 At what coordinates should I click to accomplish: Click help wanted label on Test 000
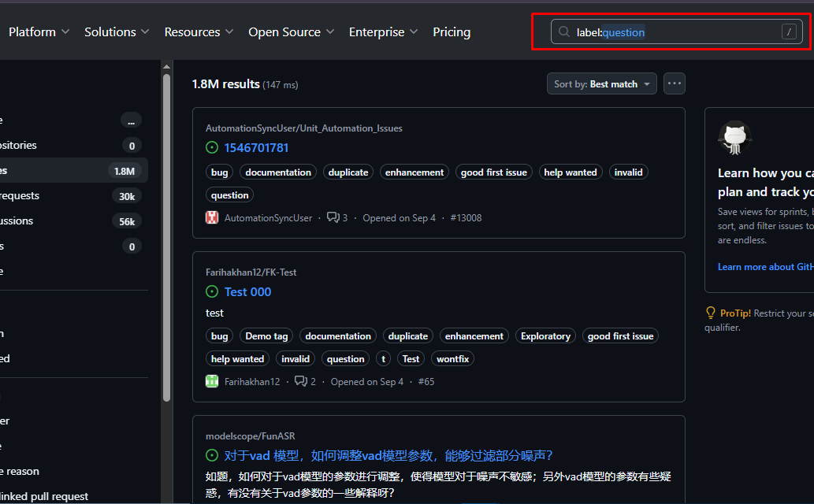237,358
